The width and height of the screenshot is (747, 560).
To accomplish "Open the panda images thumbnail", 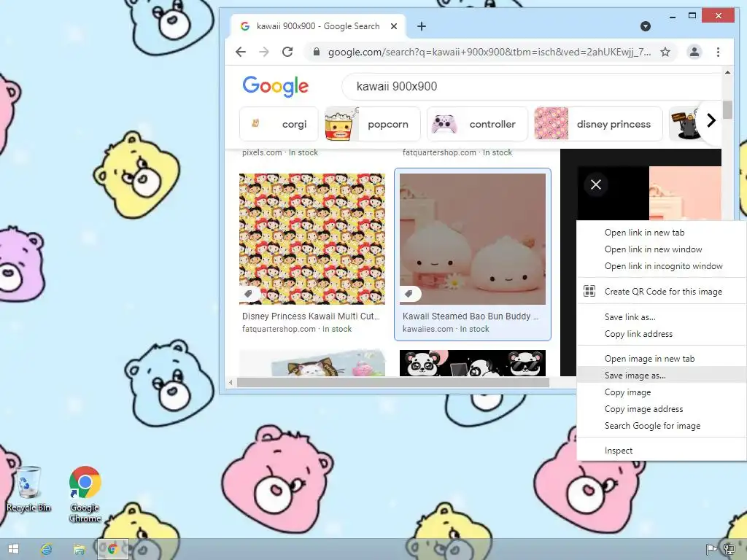I will tap(473, 363).
